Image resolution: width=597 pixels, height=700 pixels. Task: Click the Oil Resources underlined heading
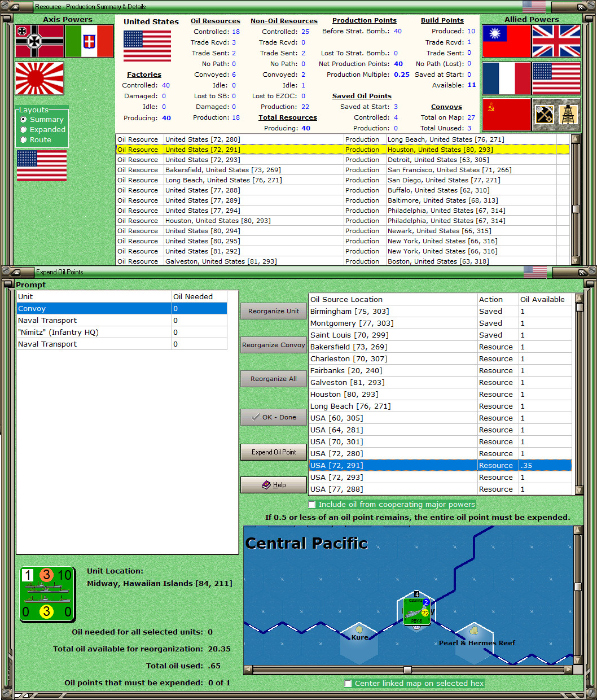216,21
